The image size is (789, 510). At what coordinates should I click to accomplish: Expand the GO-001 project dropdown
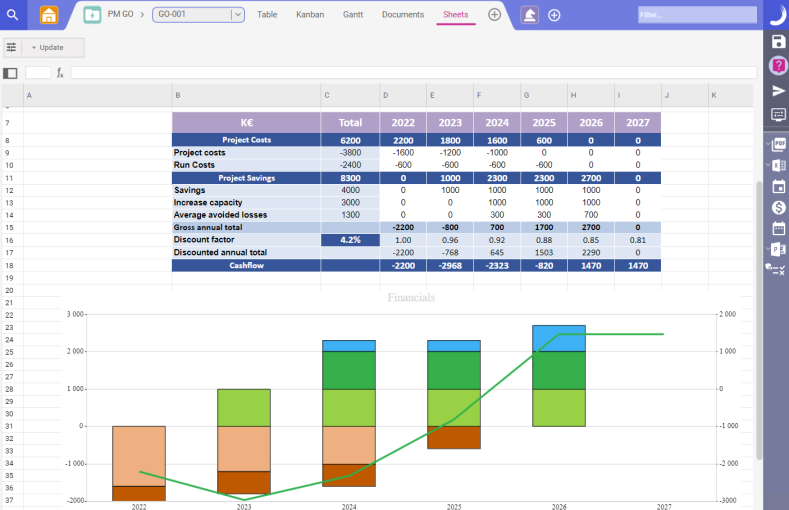coord(237,15)
